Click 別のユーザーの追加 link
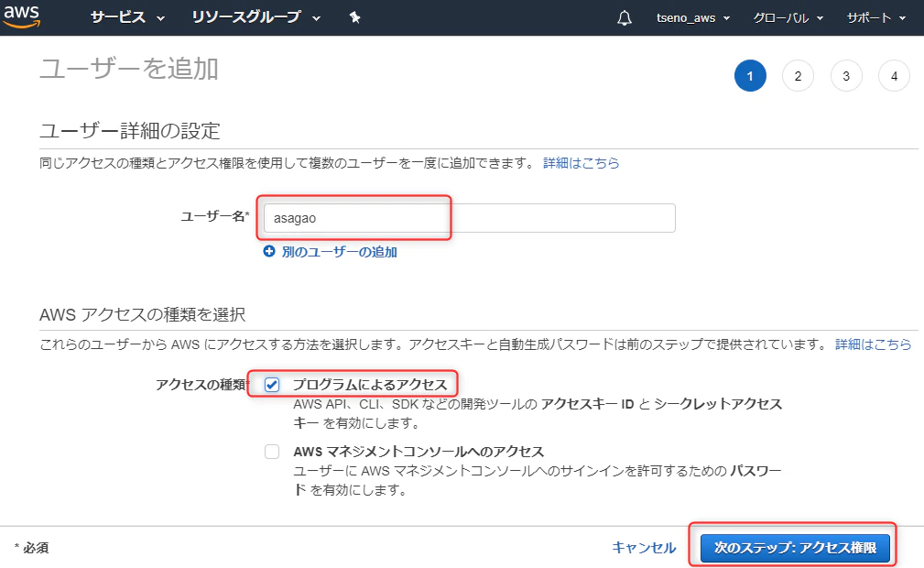The width and height of the screenshot is (924, 568). pos(339,252)
